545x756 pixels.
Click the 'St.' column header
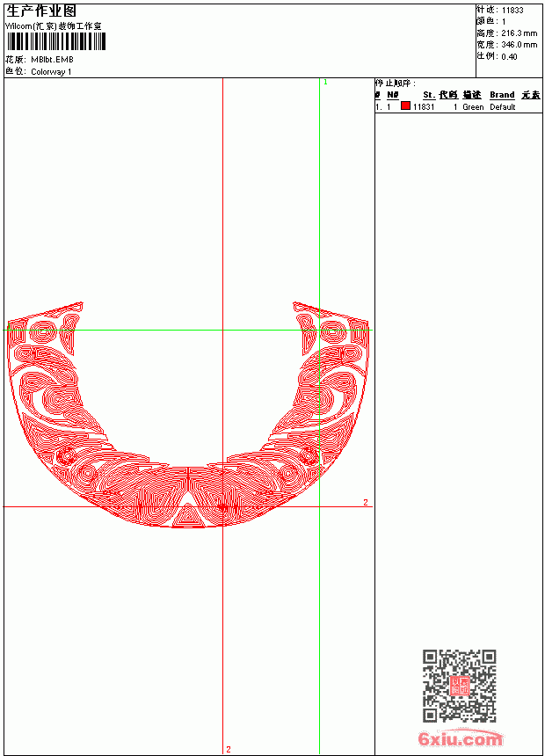pyautogui.click(x=429, y=95)
